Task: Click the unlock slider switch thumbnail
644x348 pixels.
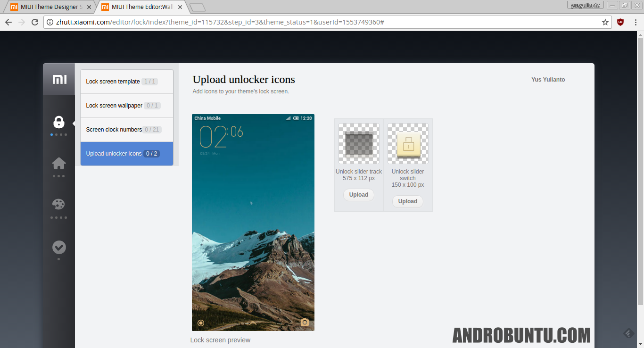Action: pyautogui.click(x=407, y=143)
